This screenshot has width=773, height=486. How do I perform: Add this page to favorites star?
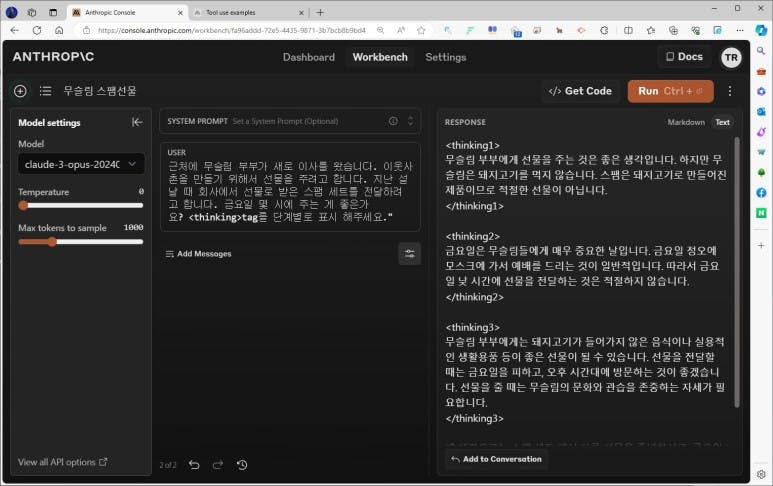click(x=421, y=31)
